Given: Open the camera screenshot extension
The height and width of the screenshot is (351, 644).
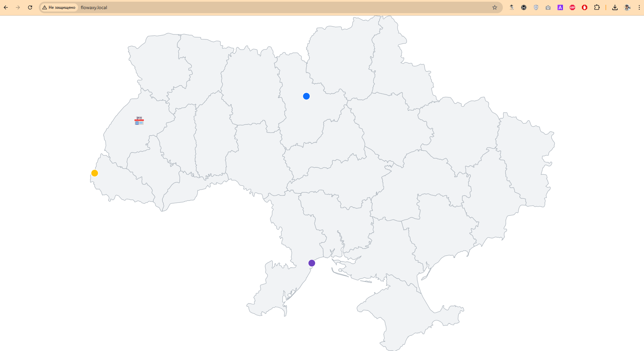Looking at the screenshot, I should tap(548, 7).
